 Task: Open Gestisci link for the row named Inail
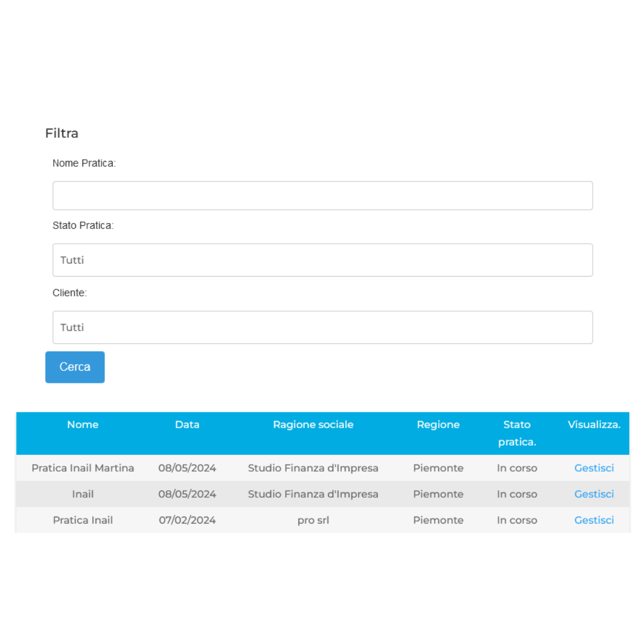point(594,494)
